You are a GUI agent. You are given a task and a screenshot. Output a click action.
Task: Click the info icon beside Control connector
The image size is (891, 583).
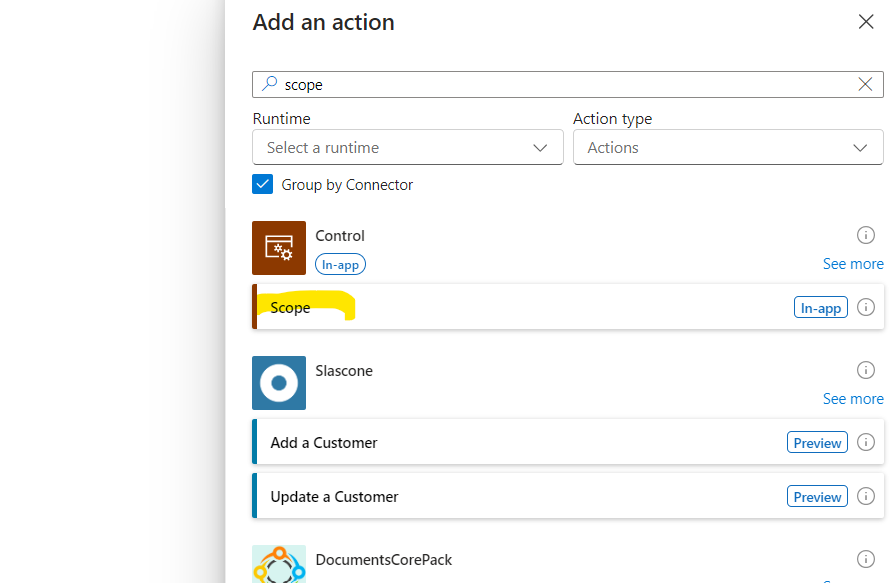(866, 235)
